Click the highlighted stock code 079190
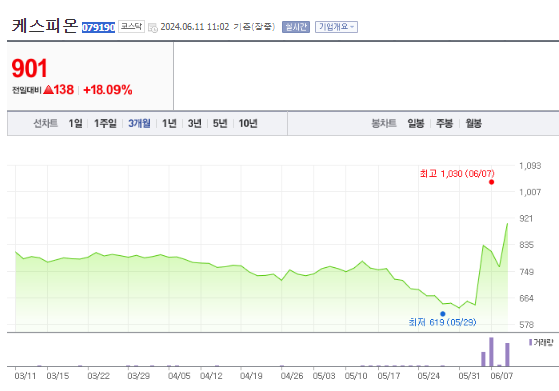Screen dimensions: 559x391 98,27
